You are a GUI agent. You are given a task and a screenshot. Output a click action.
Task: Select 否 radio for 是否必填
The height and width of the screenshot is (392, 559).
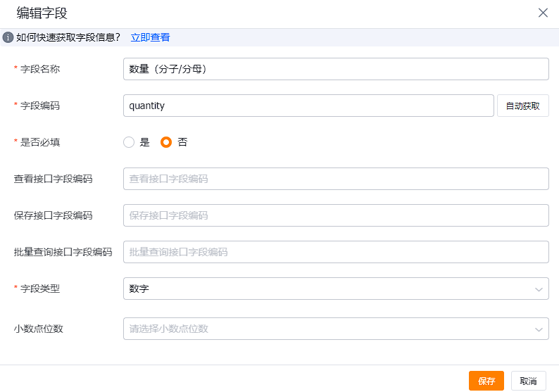[x=166, y=142]
